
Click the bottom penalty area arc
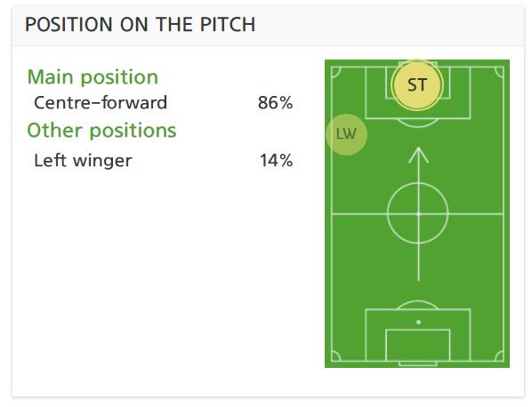[417, 305]
